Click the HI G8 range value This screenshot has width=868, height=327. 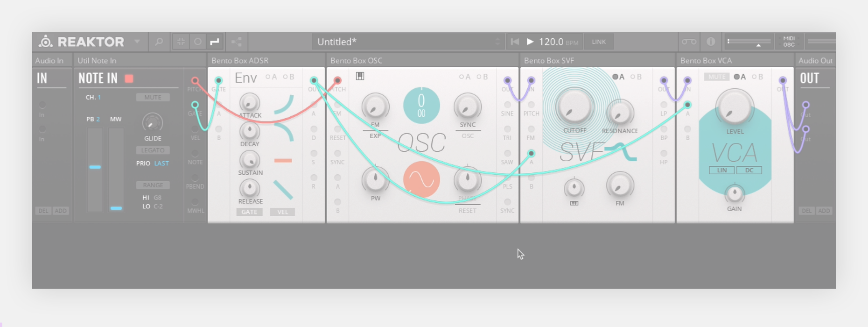click(158, 198)
